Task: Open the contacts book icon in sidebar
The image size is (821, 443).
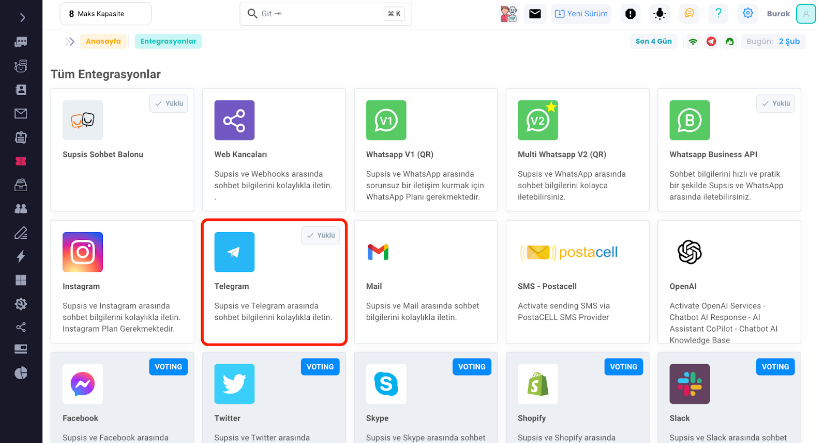Action: coord(21,90)
